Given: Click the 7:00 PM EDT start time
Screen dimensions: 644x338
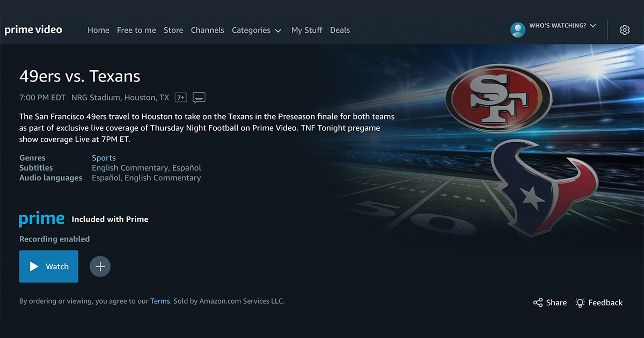Looking at the screenshot, I should [42, 98].
